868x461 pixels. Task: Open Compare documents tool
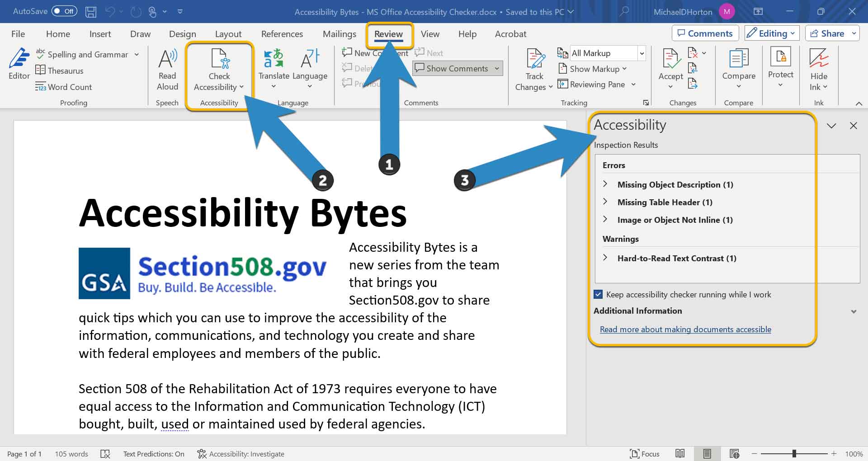pos(739,69)
